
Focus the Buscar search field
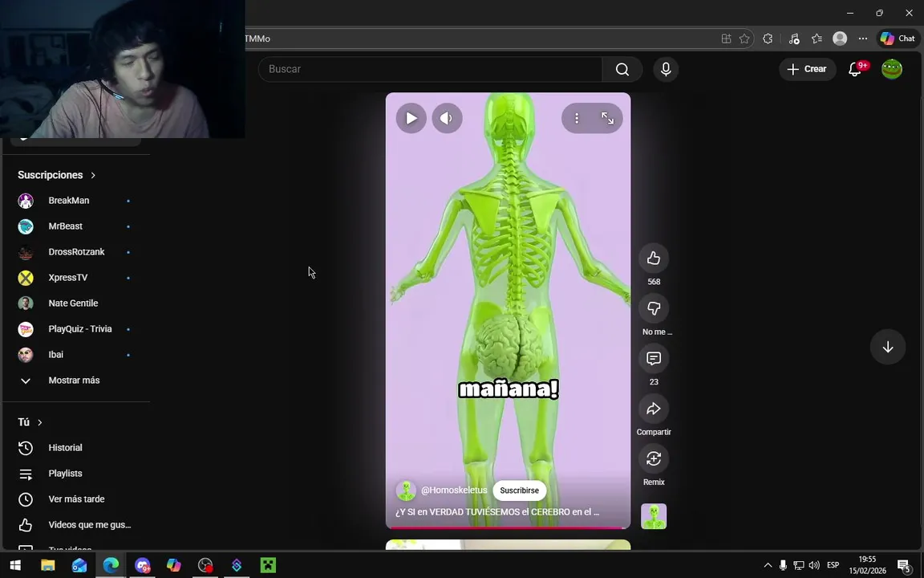430,69
